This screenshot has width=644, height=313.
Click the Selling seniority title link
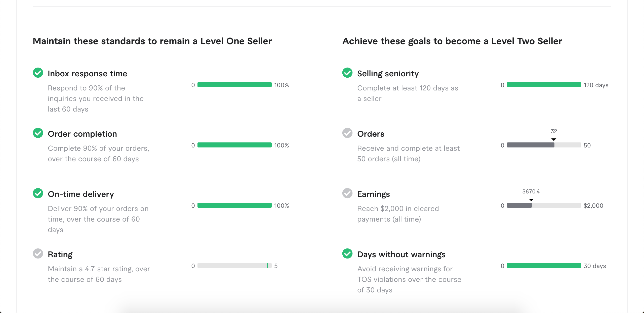pyautogui.click(x=388, y=73)
